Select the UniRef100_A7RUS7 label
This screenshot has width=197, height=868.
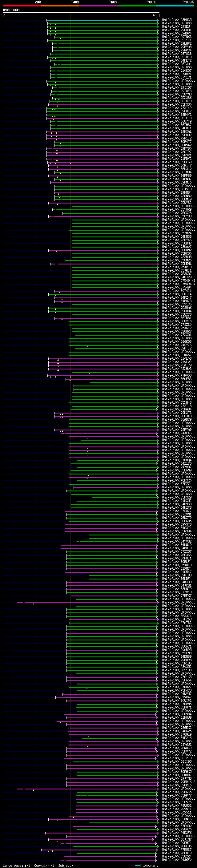177,850
